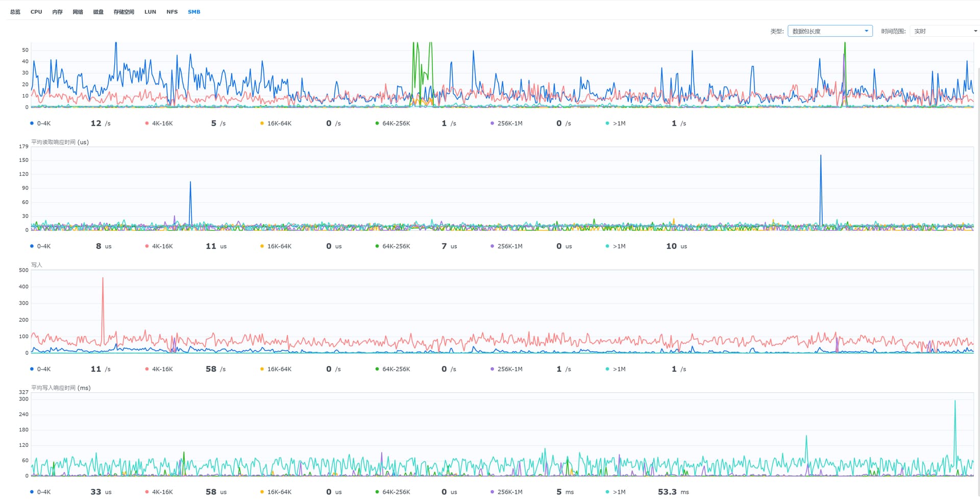The height and width of the screenshot is (504, 980).
Task: Open the 时间范围 dropdown showing 实时
Action: [x=944, y=31]
